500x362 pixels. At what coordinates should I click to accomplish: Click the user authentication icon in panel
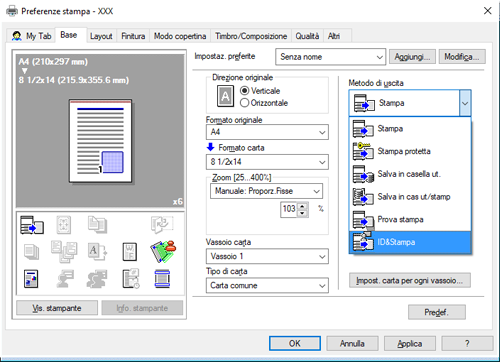point(163,251)
